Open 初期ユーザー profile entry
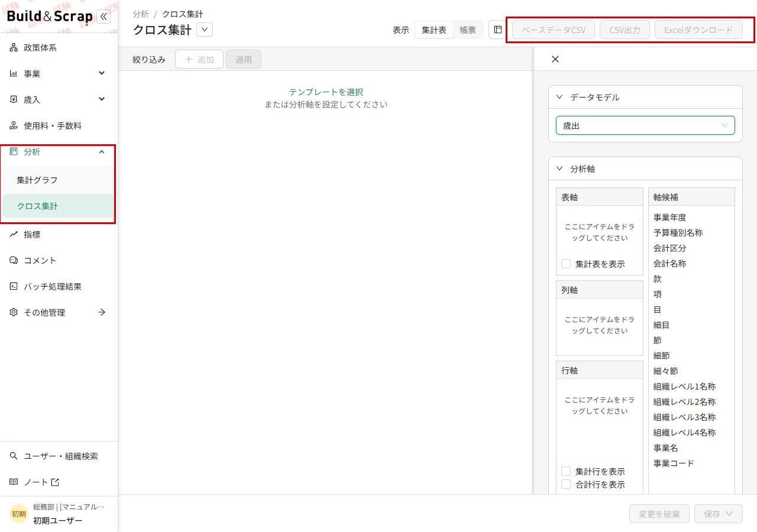757x532 pixels. click(x=59, y=514)
